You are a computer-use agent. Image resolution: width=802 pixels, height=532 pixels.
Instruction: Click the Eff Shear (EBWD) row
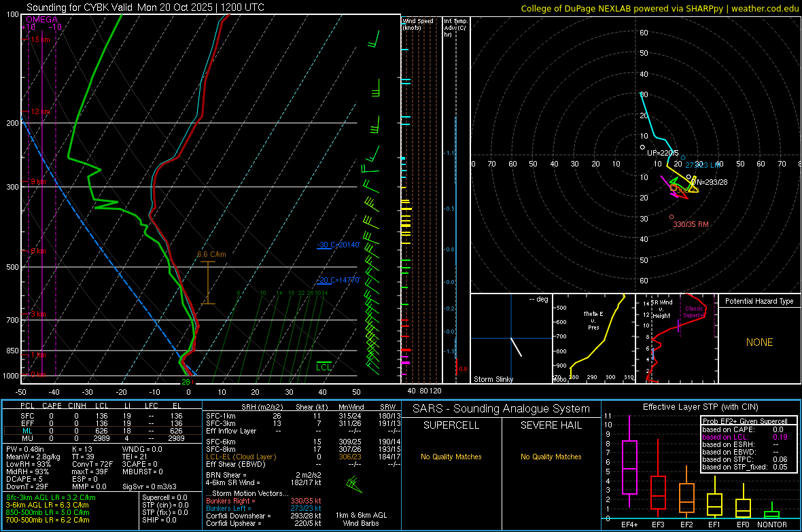(303, 464)
